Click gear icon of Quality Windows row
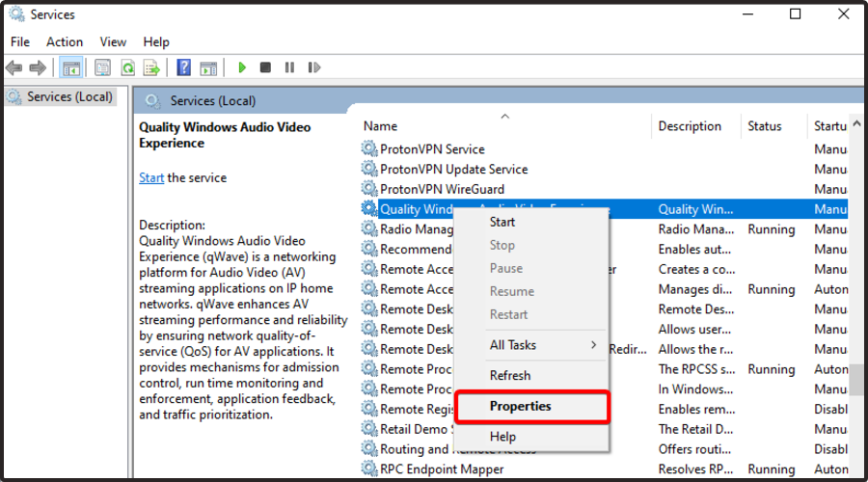The image size is (868, 482). click(369, 208)
